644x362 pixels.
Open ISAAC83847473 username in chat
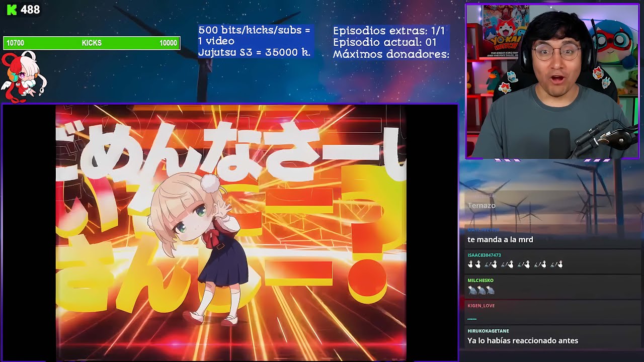484,255
